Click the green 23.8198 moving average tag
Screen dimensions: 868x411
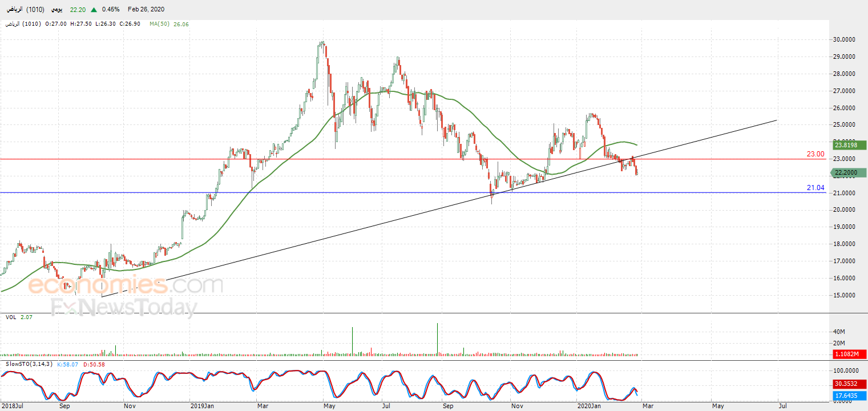click(x=850, y=145)
